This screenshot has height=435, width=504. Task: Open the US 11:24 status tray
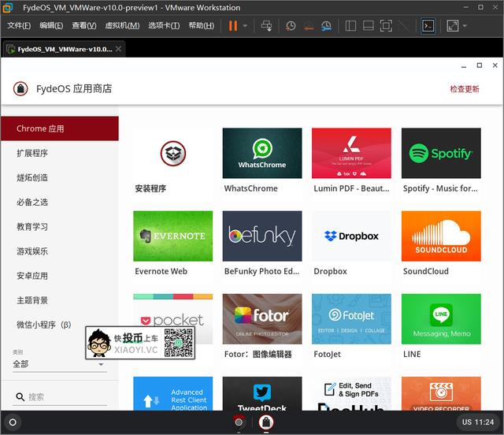coord(478,422)
